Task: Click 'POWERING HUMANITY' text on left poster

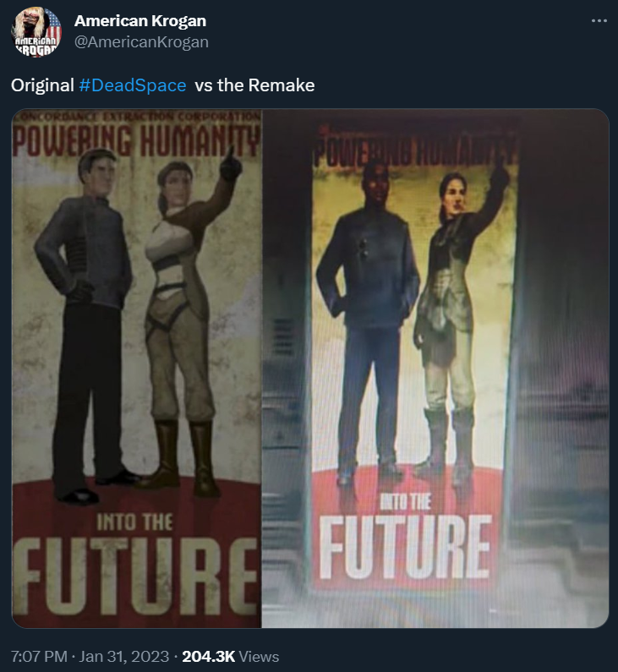Action: (136, 140)
